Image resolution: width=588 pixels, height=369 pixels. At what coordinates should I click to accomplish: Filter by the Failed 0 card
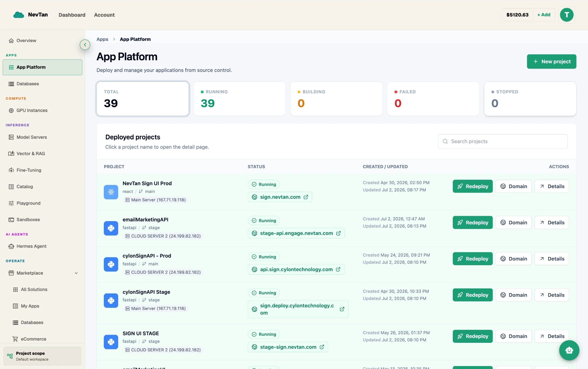pos(433,99)
